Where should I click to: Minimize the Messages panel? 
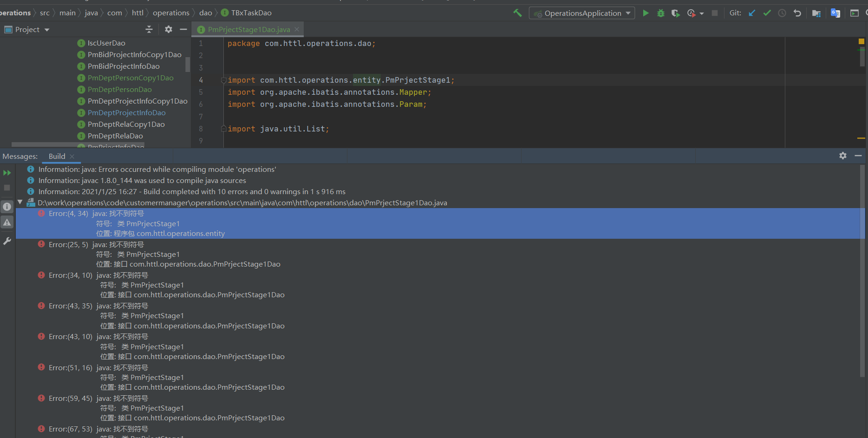858,156
